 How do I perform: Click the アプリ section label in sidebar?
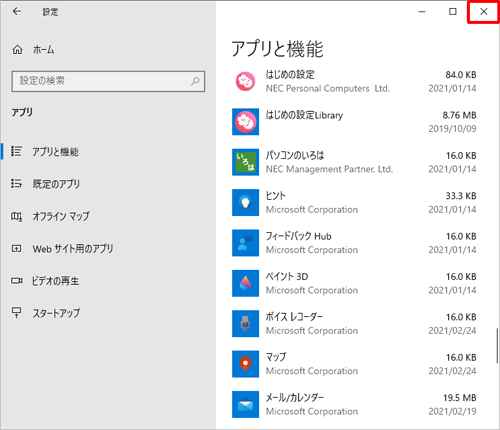pyautogui.click(x=22, y=112)
